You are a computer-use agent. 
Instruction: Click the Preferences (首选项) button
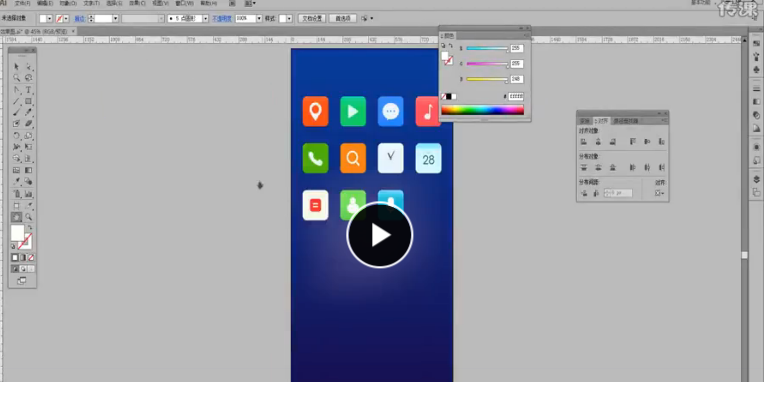pyautogui.click(x=343, y=19)
